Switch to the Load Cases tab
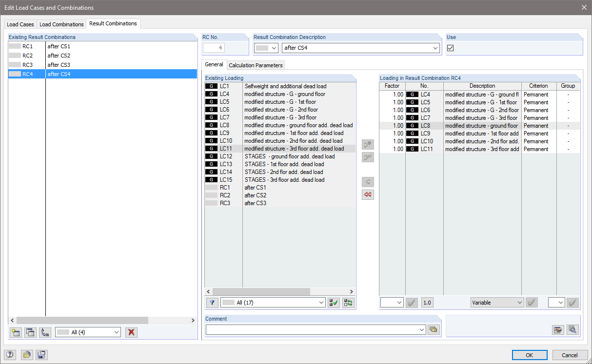 20,24
